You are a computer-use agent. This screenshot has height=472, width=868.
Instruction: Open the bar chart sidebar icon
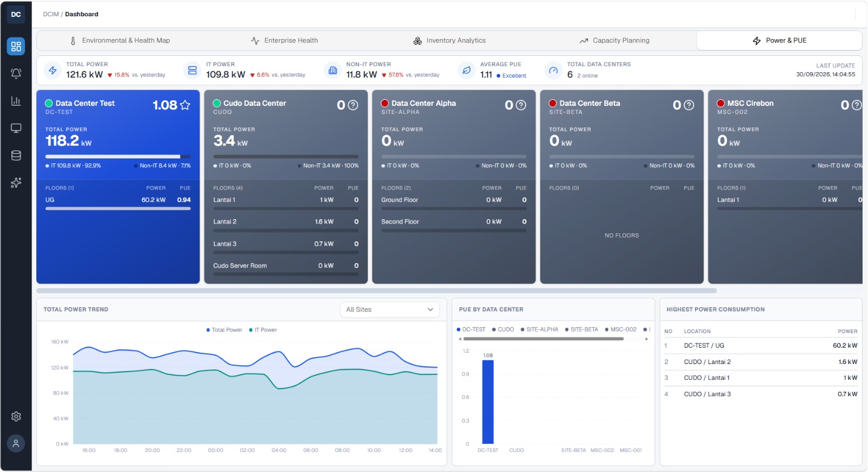tap(16, 101)
